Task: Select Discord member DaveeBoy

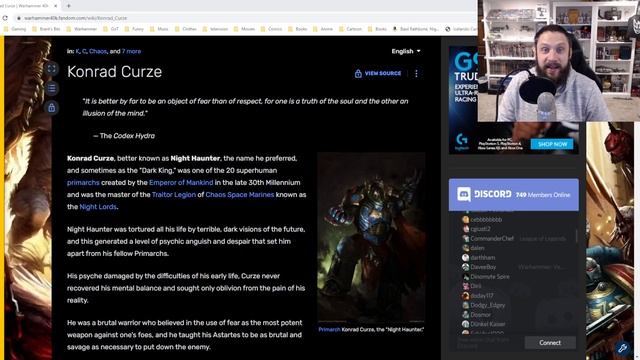Action: point(479,267)
